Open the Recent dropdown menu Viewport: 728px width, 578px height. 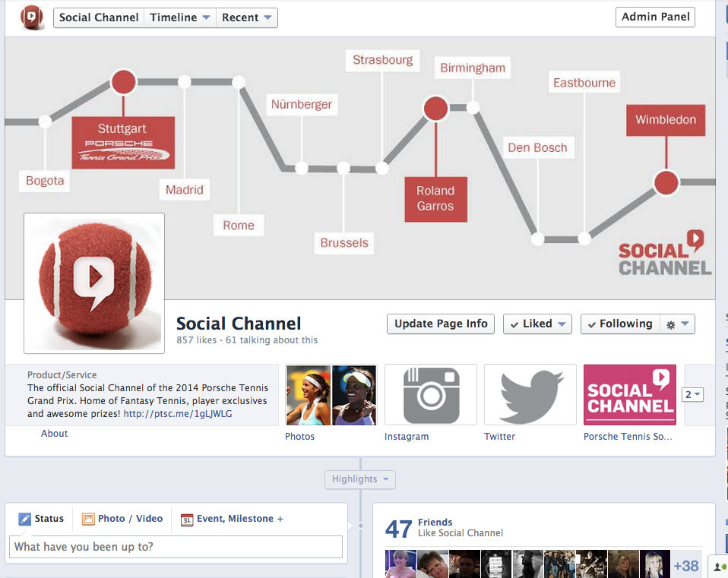click(246, 17)
